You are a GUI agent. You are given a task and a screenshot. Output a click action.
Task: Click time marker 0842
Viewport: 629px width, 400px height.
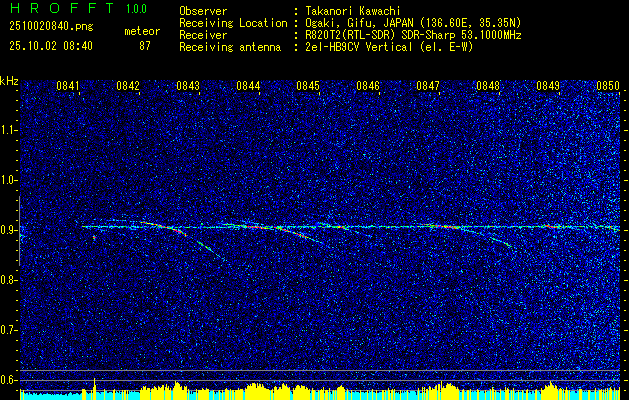click(128, 86)
